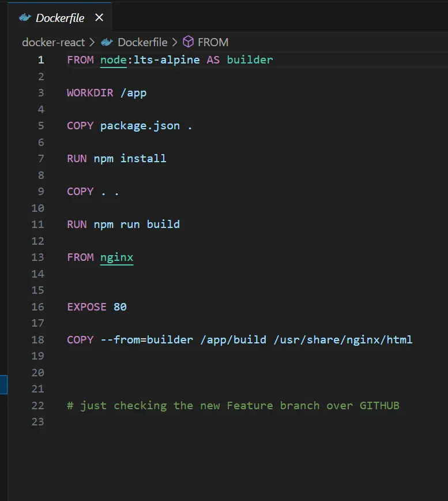
Task: Click port number 80
Action: pos(120,307)
